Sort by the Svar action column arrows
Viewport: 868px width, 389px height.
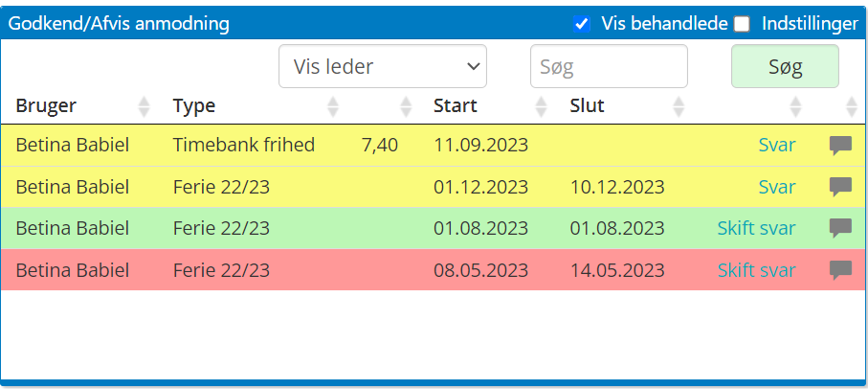point(795,106)
